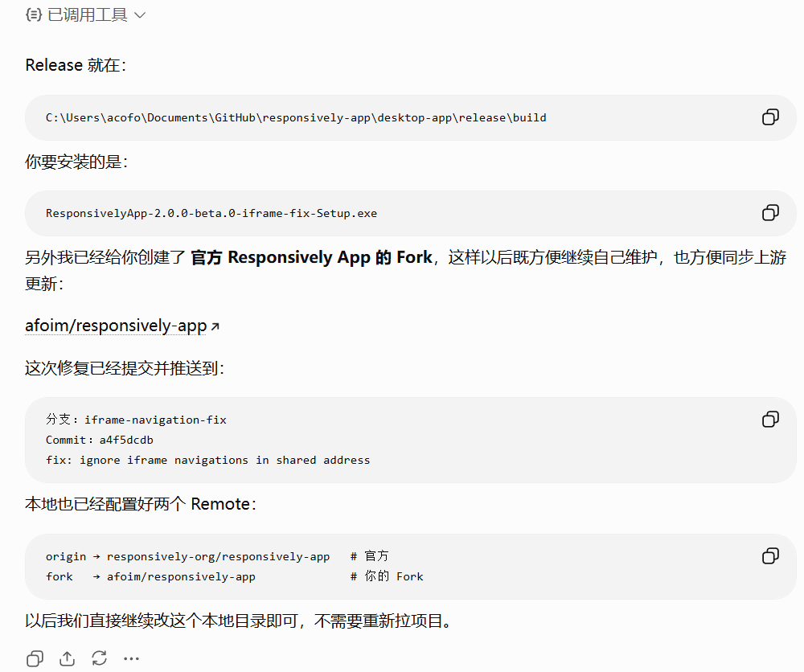The image size is (804, 672).
Task: Click the origin → responsively-org/responsively-app line
Action: pos(217,556)
